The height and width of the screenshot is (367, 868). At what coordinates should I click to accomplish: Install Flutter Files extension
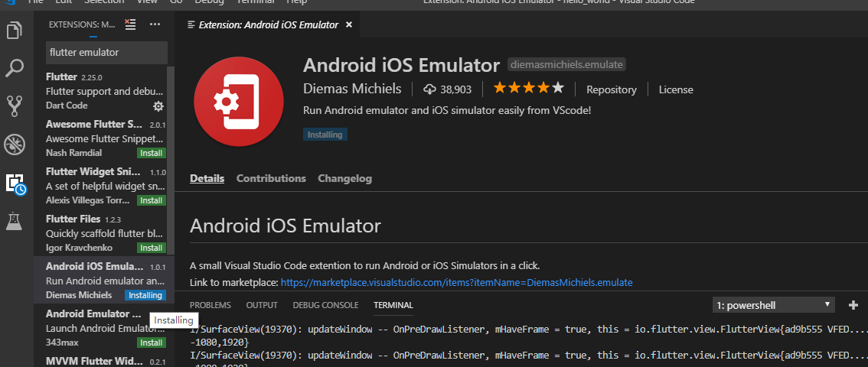152,248
